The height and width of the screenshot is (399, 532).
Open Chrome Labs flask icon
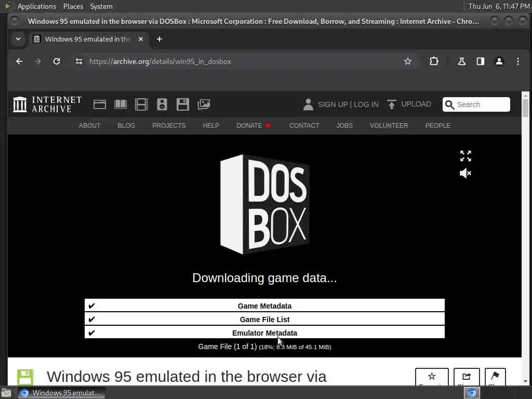pos(461,61)
